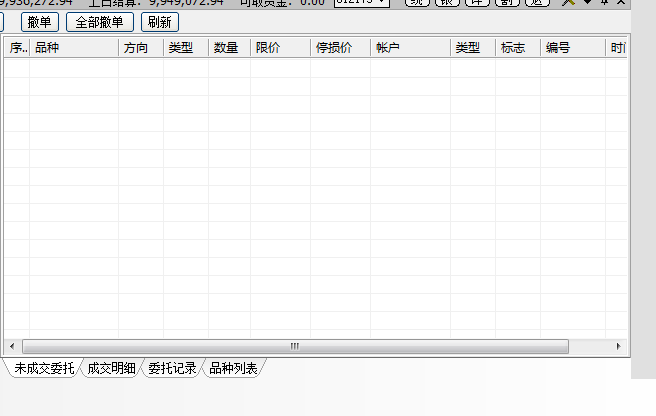The height and width of the screenshot is (416, 656).
Task: Click the 数量 column header
Action: pos(228,48)
